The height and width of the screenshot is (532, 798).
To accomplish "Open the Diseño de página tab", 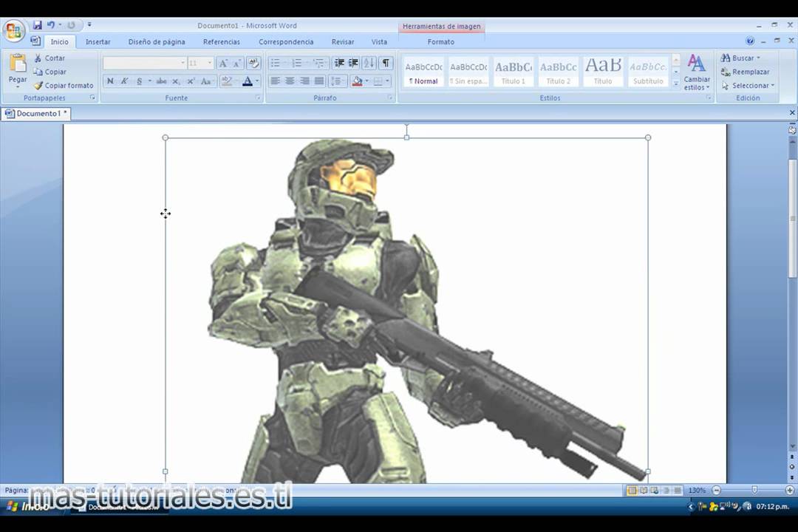I will pos(157,41).
